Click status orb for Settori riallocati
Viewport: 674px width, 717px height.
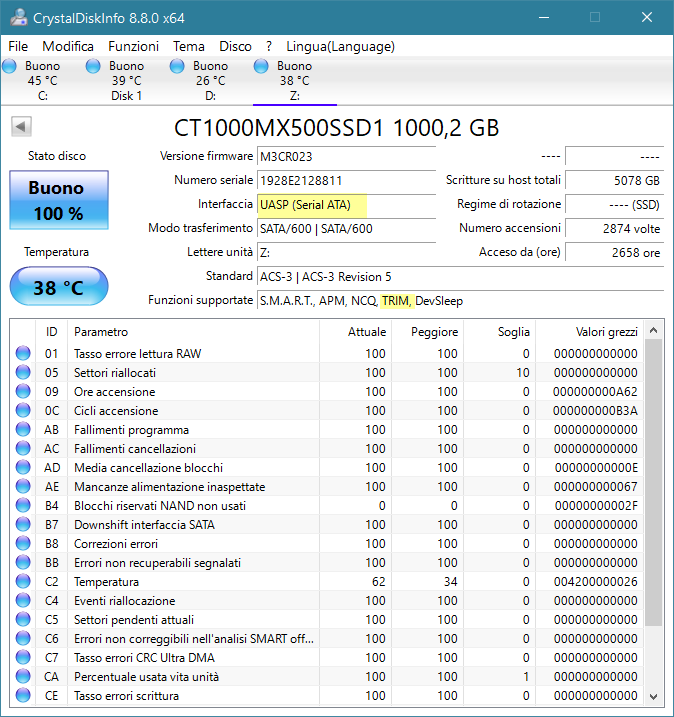(x=23, y=373)
